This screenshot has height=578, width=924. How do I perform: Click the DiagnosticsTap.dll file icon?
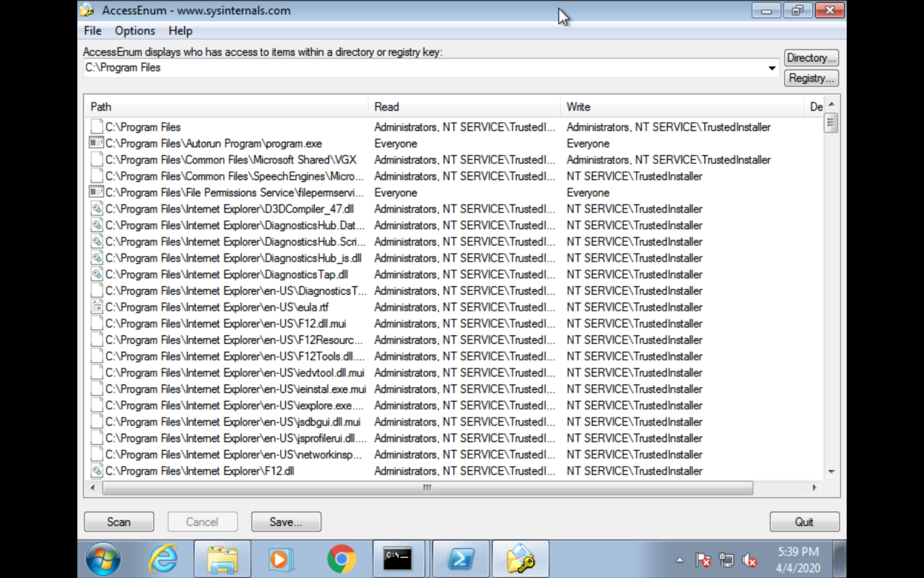tap(97, 274)
